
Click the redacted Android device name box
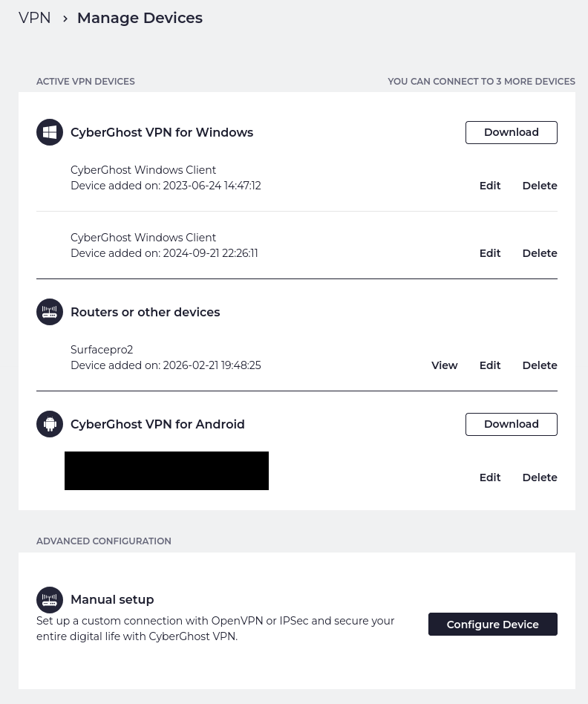[166, 471]
